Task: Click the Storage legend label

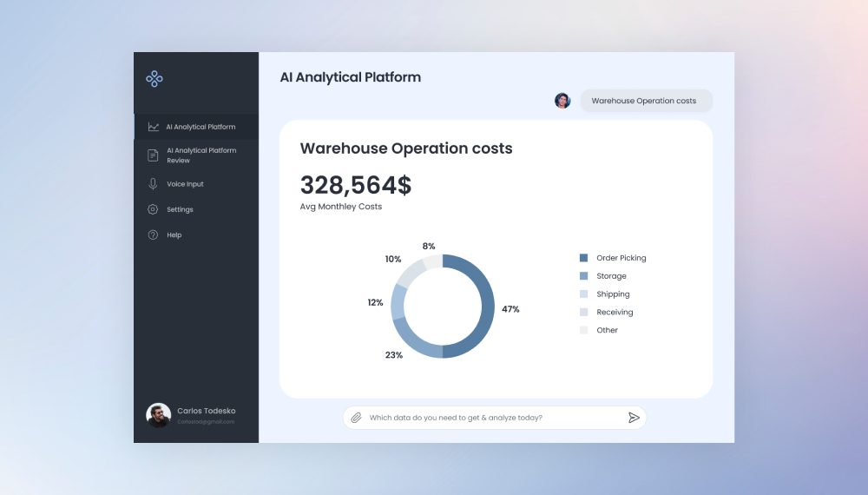Action: [611, 276]
